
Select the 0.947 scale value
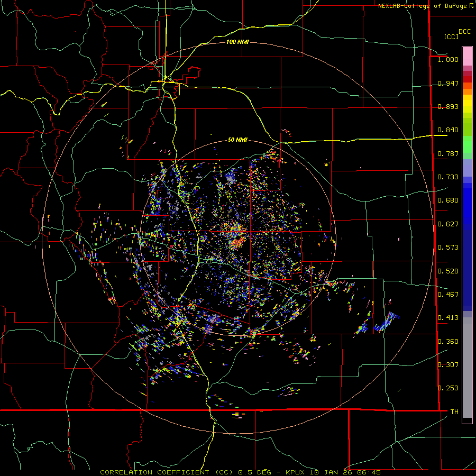click(448, 83)
